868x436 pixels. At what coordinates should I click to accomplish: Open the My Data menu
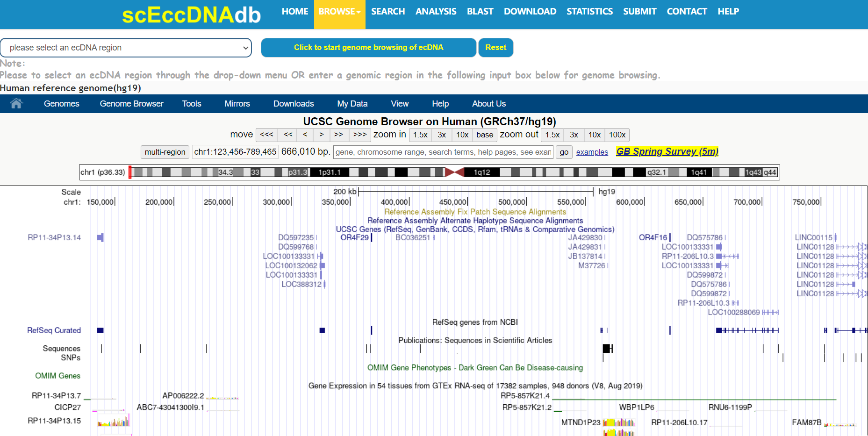(352, 104)
